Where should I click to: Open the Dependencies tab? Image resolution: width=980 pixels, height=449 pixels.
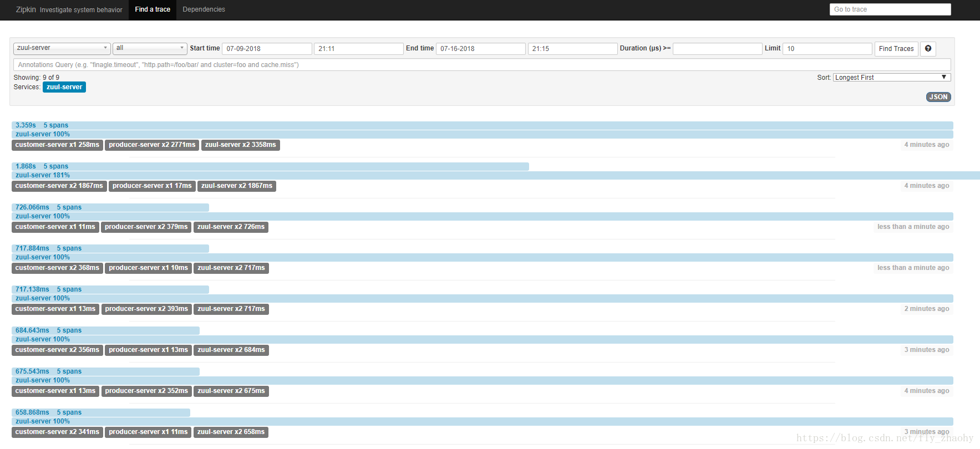pyautogui.click(x=204, y=9)
